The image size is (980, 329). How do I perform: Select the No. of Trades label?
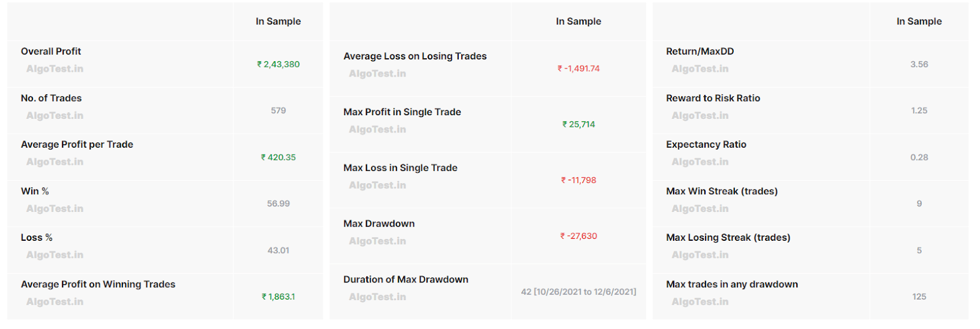[x=51, y=98]
